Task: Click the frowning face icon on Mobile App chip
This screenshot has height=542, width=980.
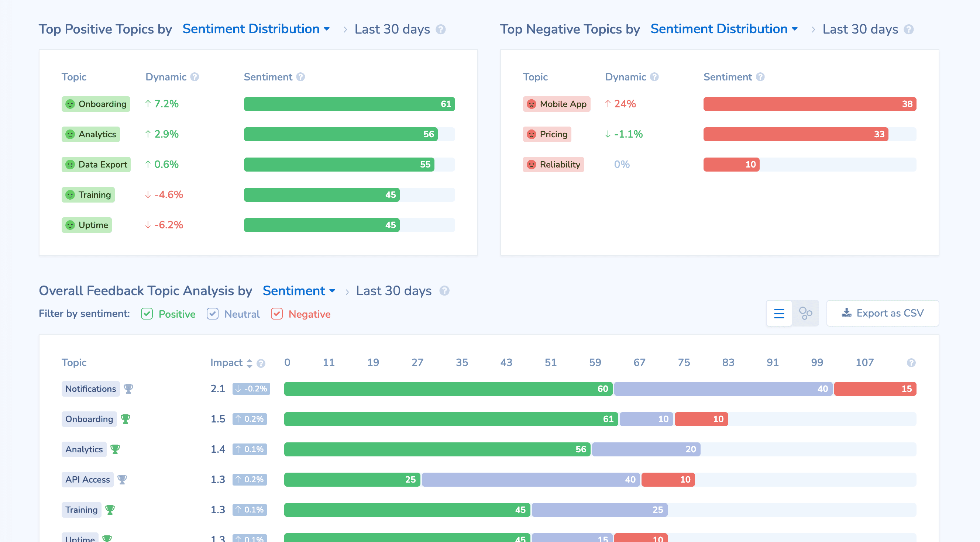Action: [x=532, y=104]
